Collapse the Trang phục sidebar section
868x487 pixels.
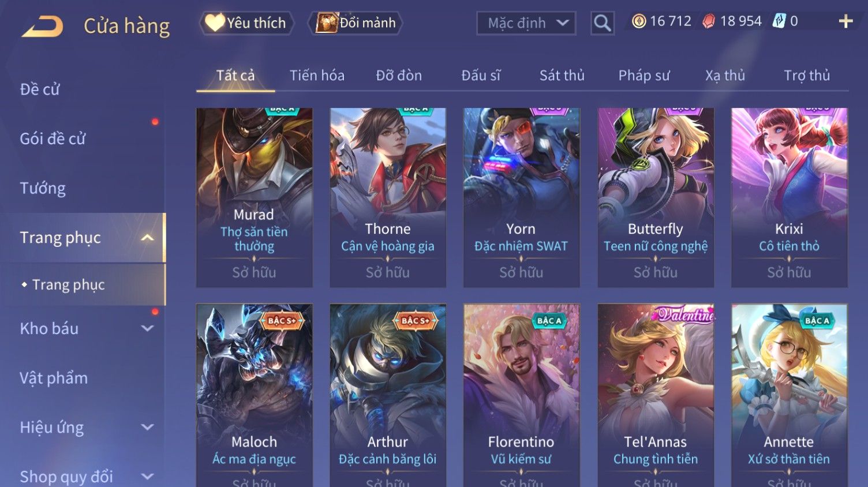147,238
